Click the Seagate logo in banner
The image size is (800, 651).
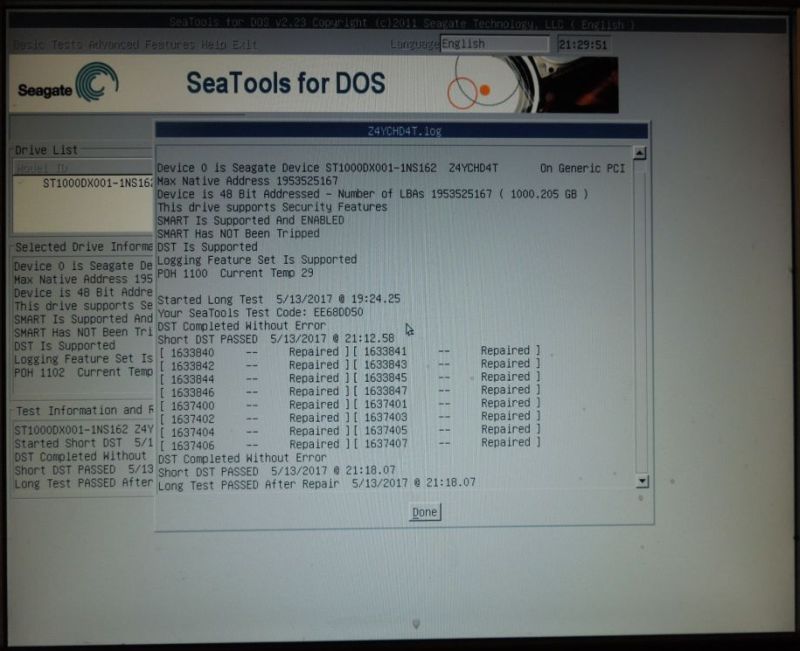pos(68,83)
